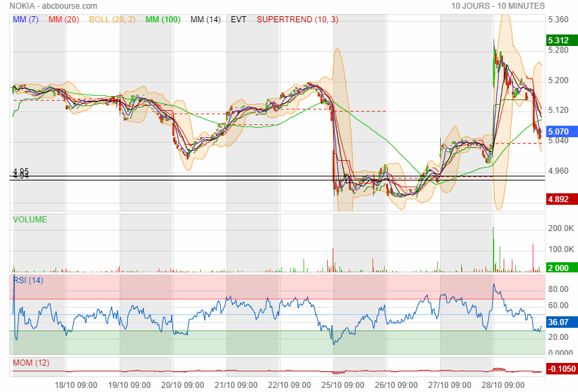Click the 28/10 09:00 date label
Image resolution: width=578 pixels, height=392 pixels.
(503, 385)
